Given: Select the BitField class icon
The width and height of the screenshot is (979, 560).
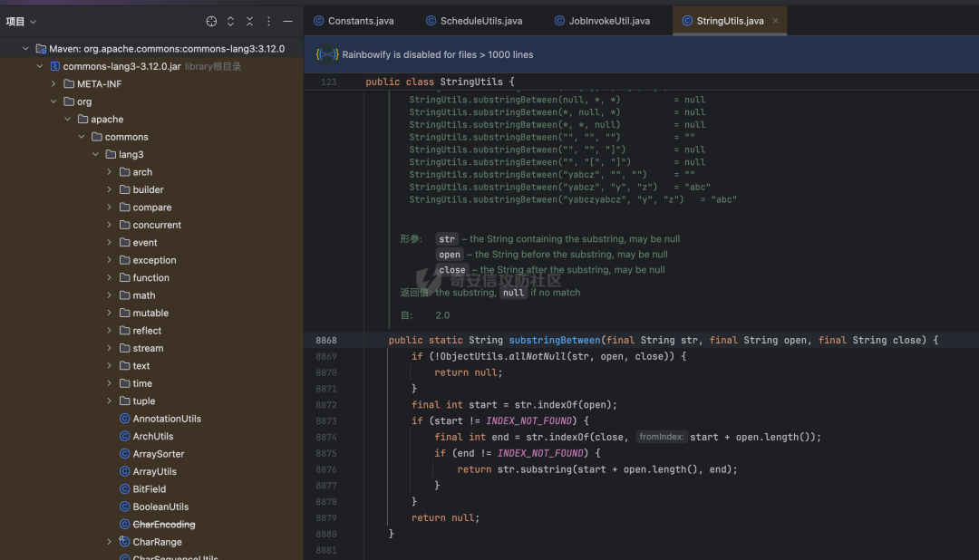Looking at the screenshot, I should (125, 488).
